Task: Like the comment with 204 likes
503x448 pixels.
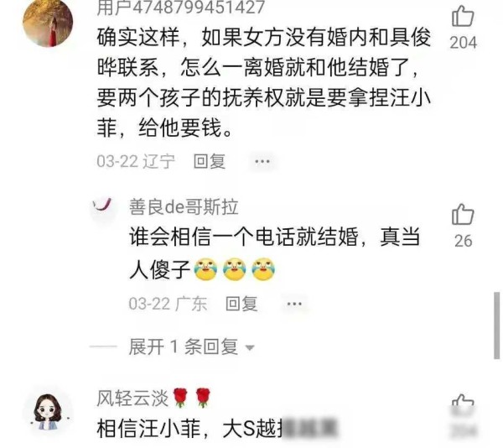Action: click(463, 16)
